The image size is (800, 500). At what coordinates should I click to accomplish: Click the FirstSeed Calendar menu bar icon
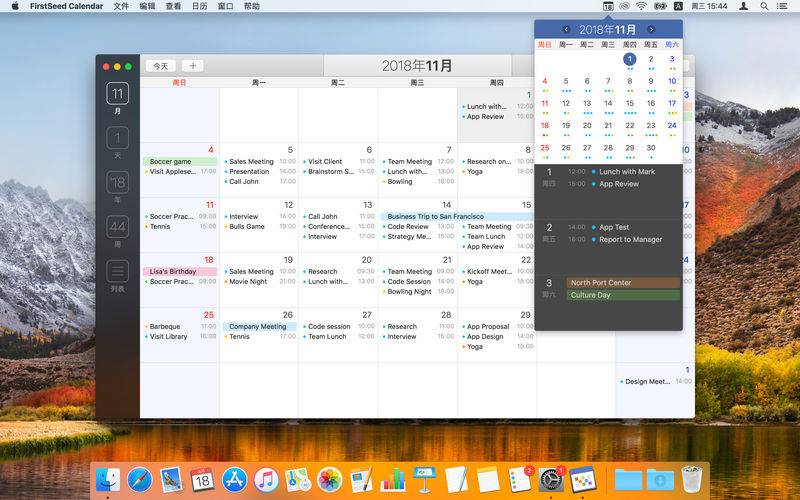pyautogui.click(x=609, y=6)
